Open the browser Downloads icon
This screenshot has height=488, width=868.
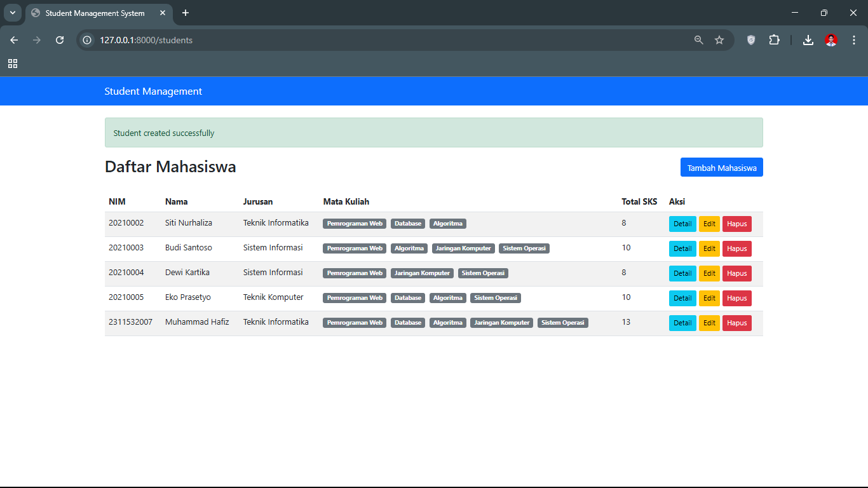(x=808, y=40)
